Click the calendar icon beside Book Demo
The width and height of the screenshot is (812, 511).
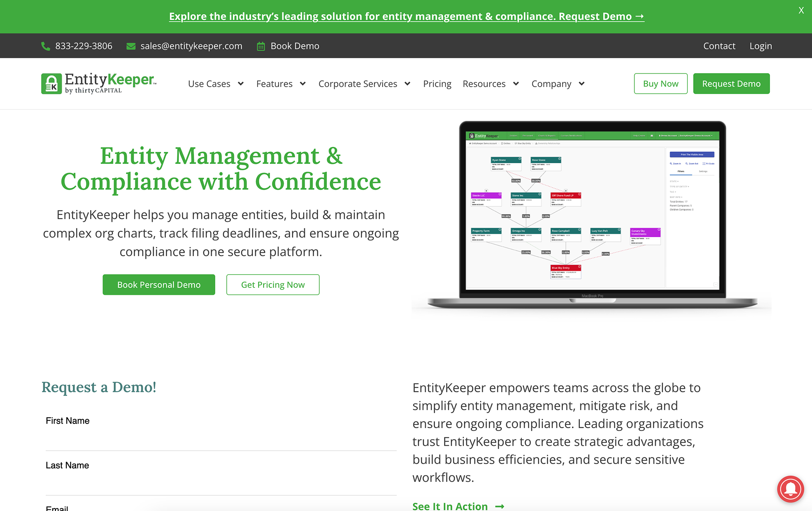click(x=261, y=46)
